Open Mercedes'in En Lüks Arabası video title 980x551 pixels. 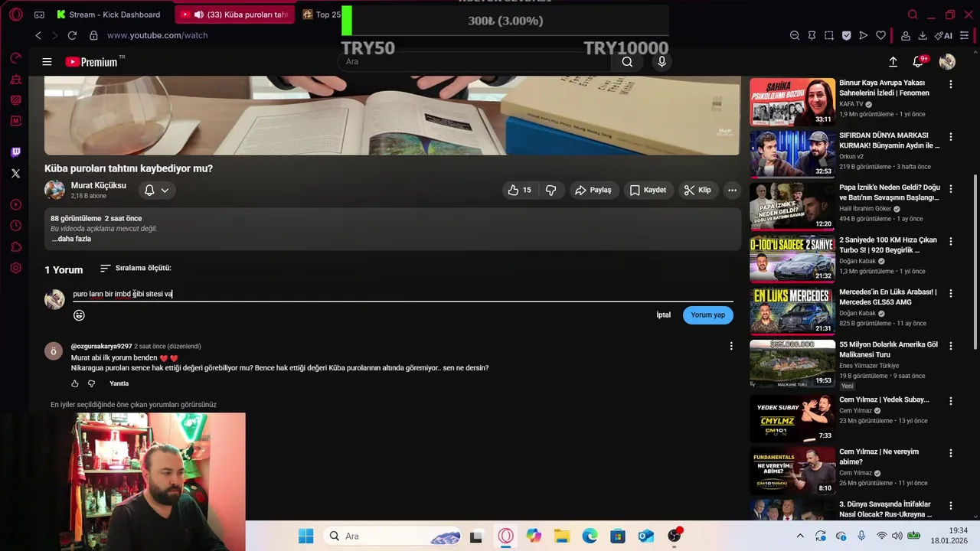(x=888, y=297)
